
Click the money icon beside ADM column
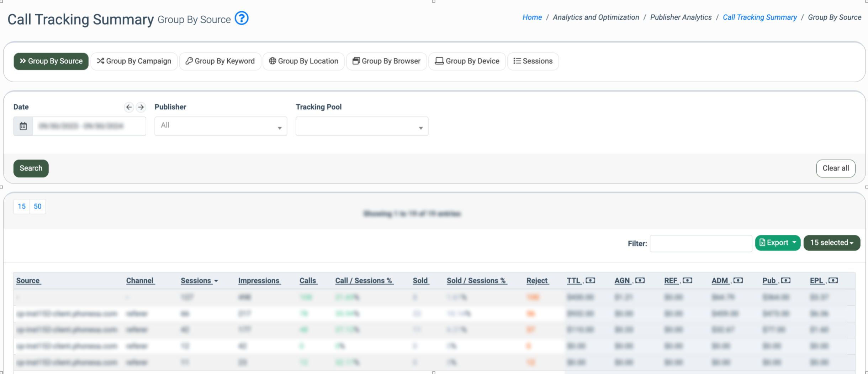(738, 281)
